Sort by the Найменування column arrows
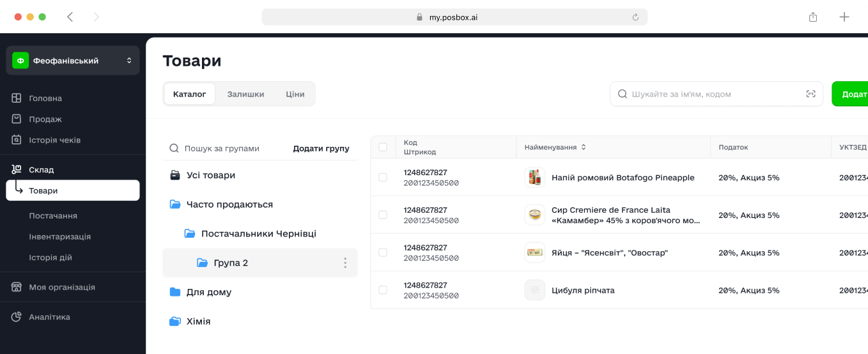The image size is (868, 354). (584, 147)
